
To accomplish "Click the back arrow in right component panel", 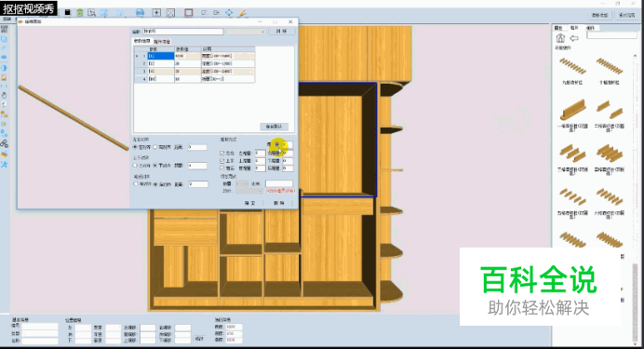I will pyautogui.click(x=574, y=38).
